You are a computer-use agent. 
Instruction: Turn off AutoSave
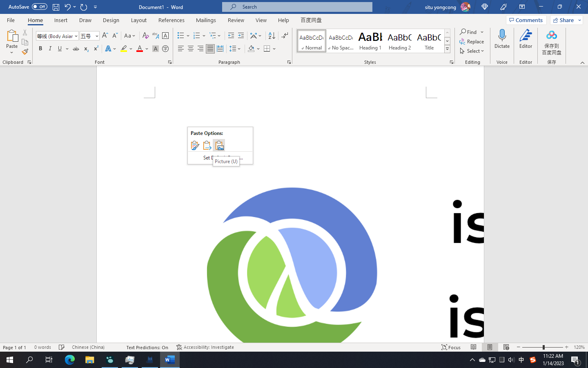pyautogui.click(x=39, y=7)
